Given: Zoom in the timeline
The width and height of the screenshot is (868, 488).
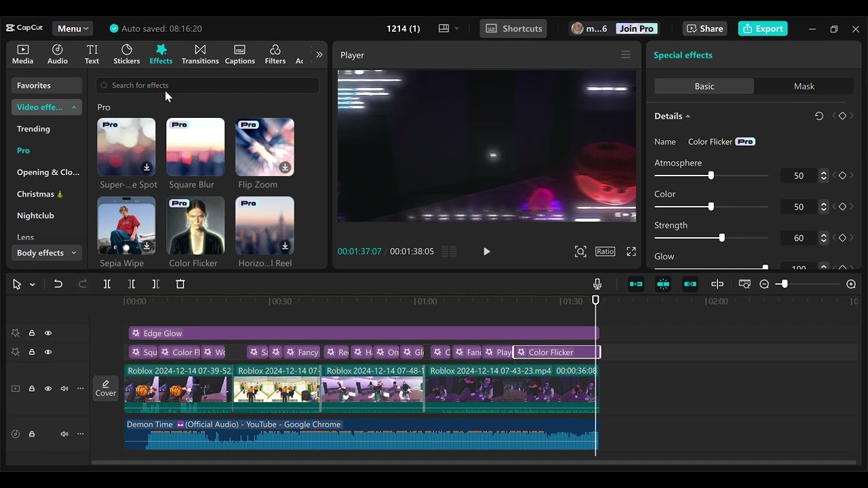Looking at the screenshot, I should [851, 284].
